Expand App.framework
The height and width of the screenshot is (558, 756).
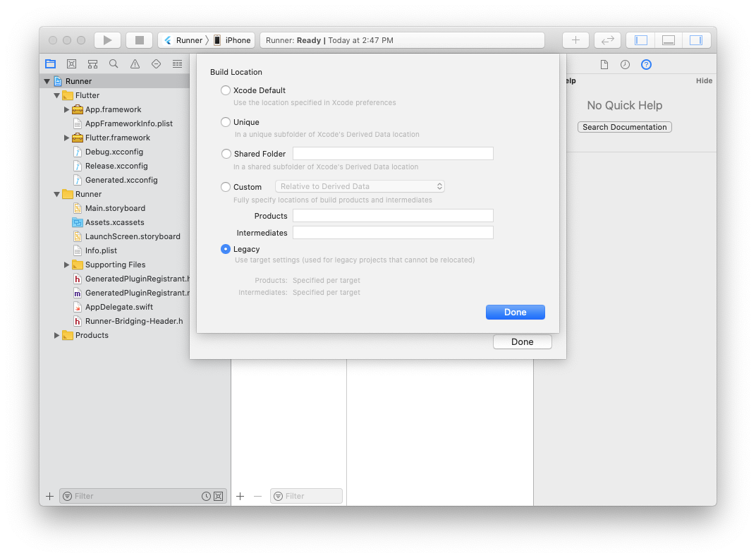point(66,109)
